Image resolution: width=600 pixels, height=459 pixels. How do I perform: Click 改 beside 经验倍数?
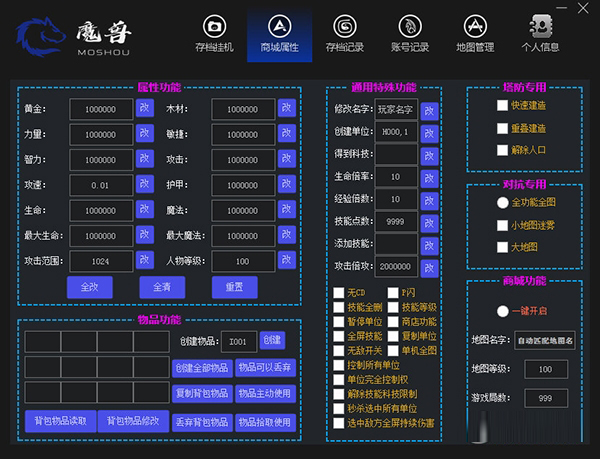pyautogui.click(x=429, y=201)
